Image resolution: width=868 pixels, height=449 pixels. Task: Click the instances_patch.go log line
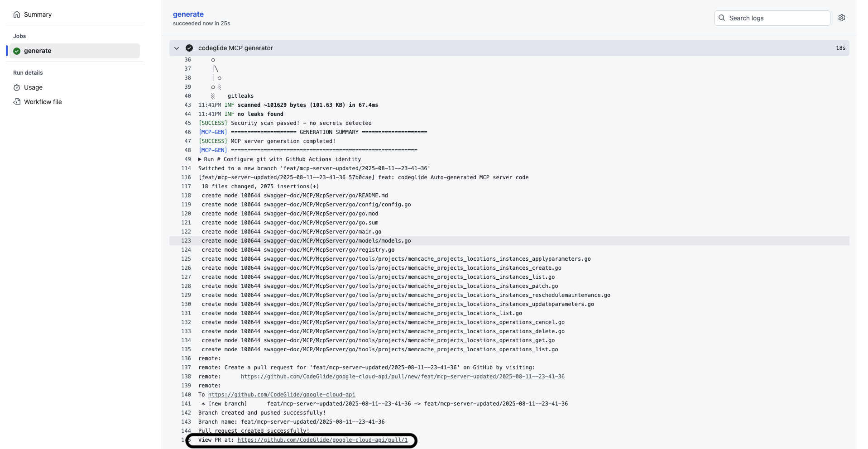tap(380, 286)
